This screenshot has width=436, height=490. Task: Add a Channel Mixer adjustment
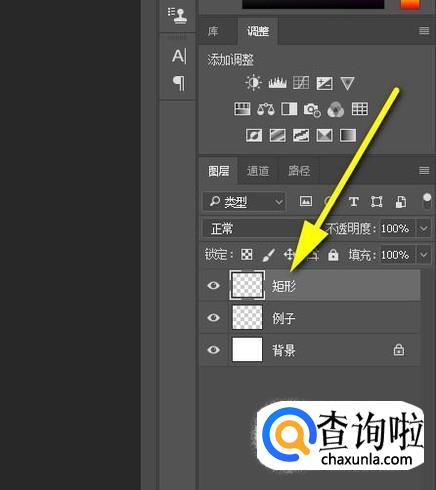[336, 109]
